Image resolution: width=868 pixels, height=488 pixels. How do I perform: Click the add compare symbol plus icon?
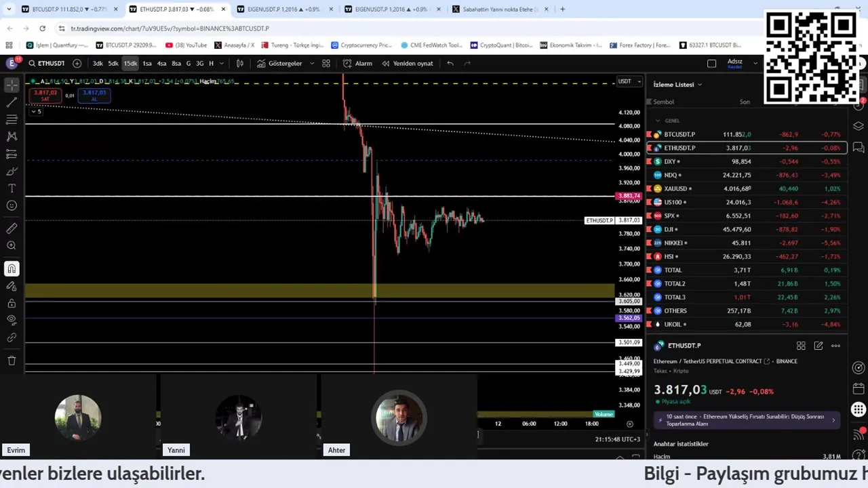[x=77, y=63]
